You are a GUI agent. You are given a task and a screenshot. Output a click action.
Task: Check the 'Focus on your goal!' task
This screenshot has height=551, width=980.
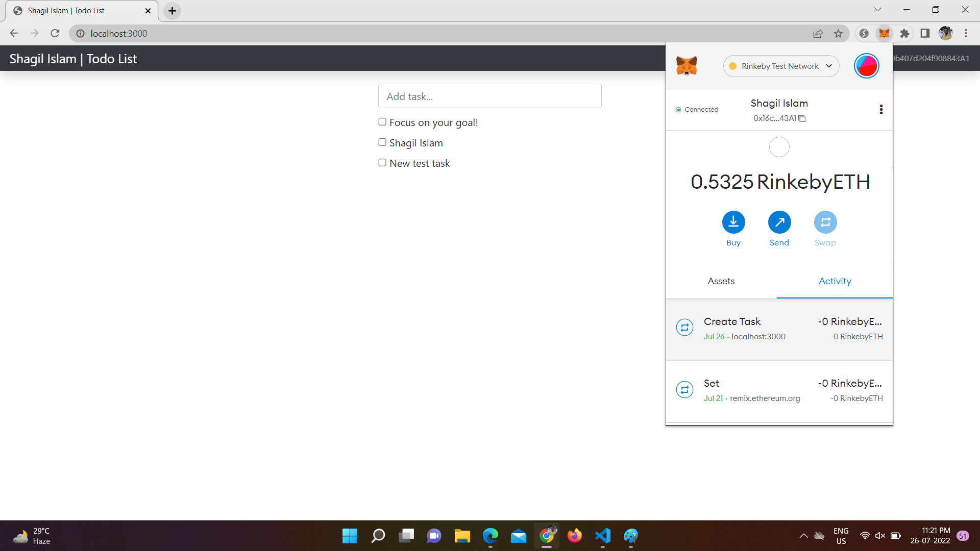point(382,122)
